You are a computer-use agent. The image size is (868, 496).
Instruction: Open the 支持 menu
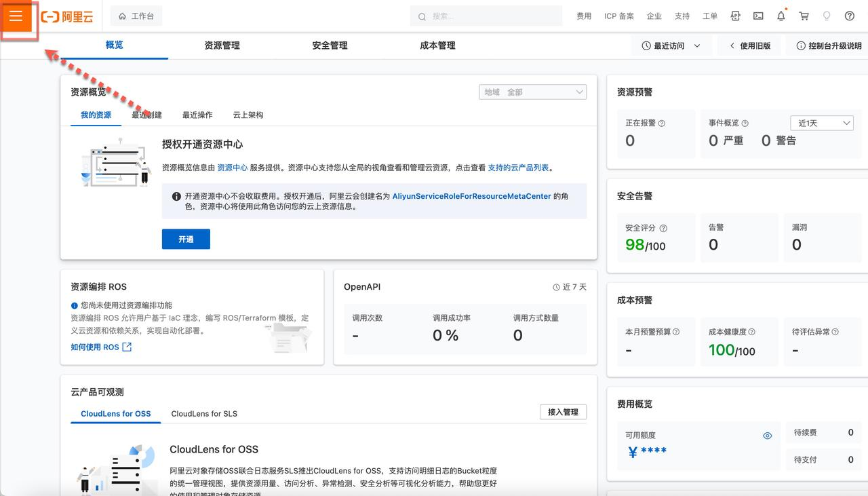tap(682, 16)
